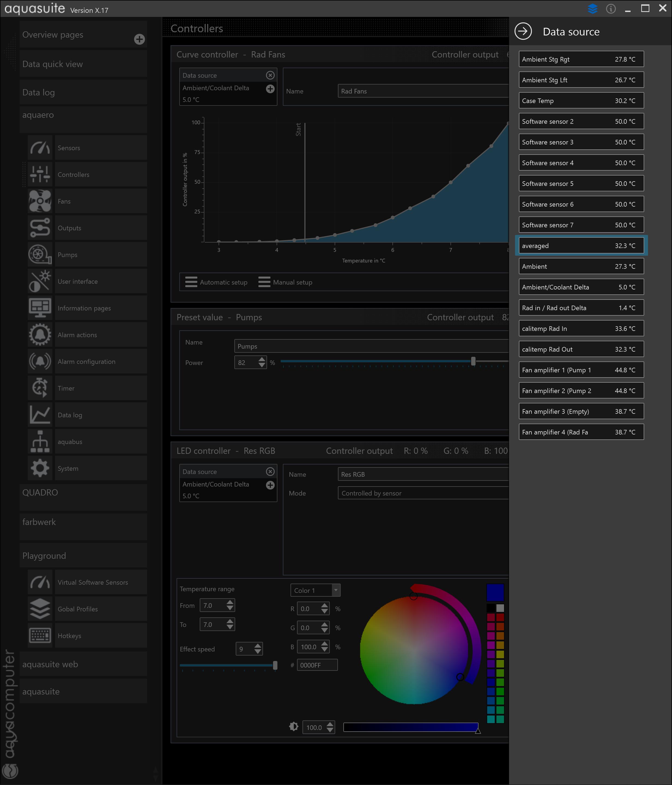The image size is (672, 785).
Task: Open the aquaero Data log chart icon
Action: pyautogui.click(x=40, y=415)
